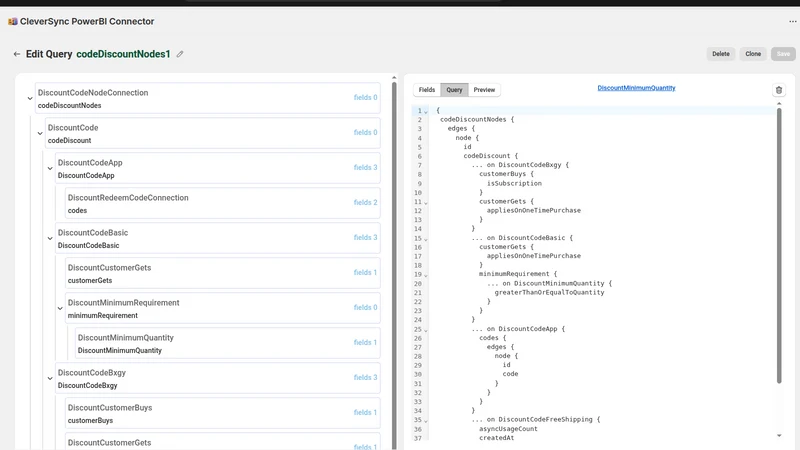
Task: Click the Save button
Action: pyautogui.click(x=783, y=54)
